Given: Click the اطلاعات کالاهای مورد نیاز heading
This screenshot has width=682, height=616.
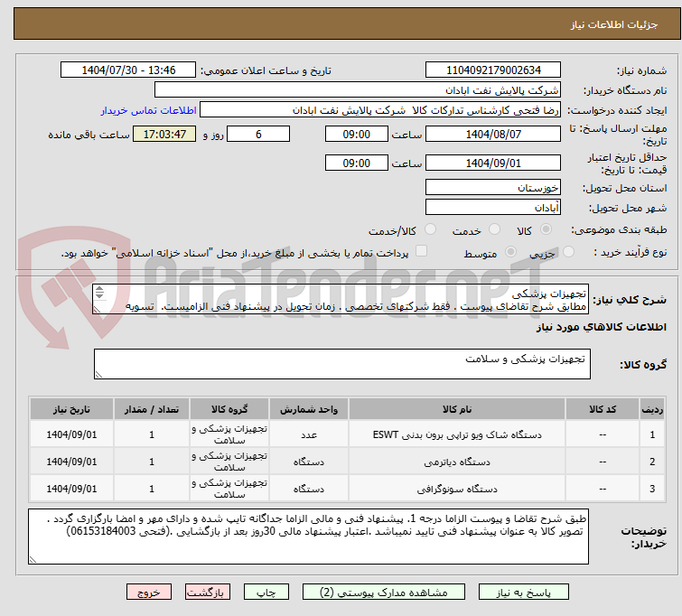Looking at the screenshot, I should (601, 327).
